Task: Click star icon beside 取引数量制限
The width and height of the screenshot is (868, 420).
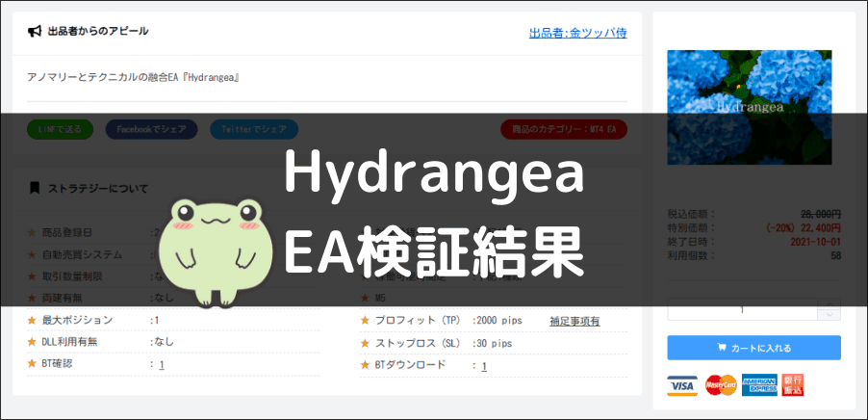Action: coord(32,276)
